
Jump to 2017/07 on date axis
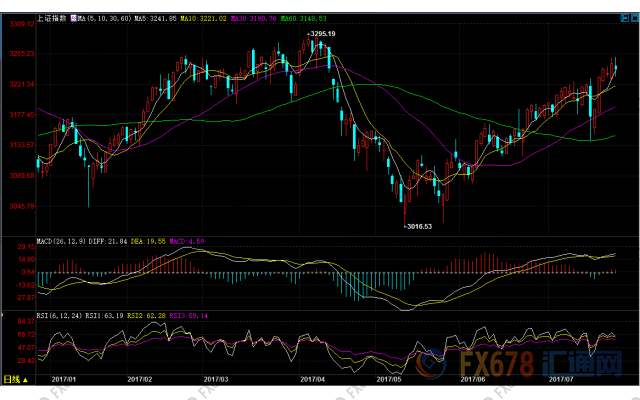(x=562, y=380)
